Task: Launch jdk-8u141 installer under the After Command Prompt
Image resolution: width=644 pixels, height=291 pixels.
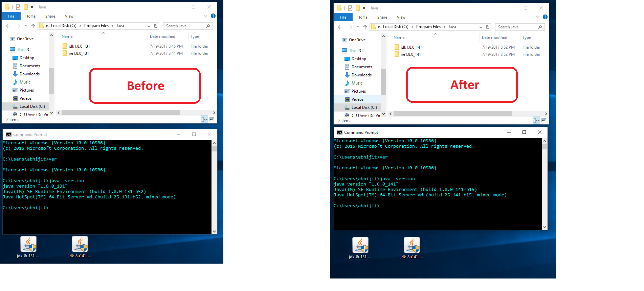Action: (x=412, y=248)
